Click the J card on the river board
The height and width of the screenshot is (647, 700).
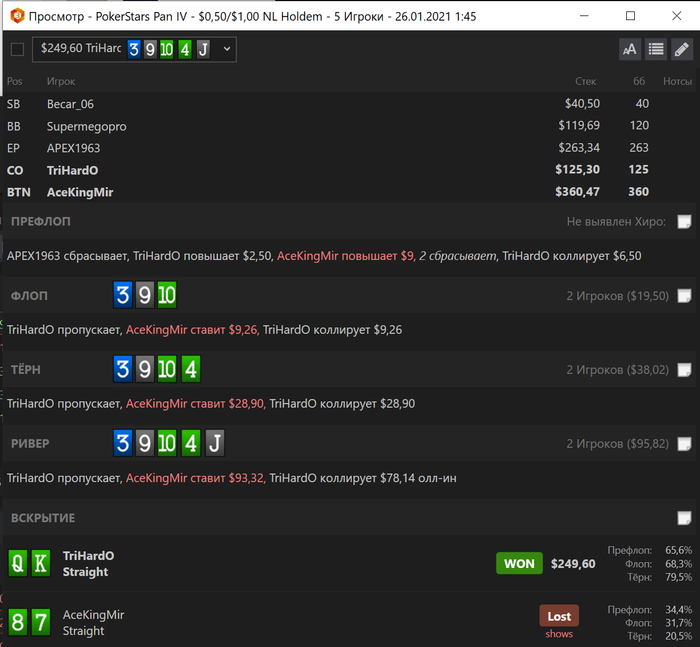(x=215, y=443)
